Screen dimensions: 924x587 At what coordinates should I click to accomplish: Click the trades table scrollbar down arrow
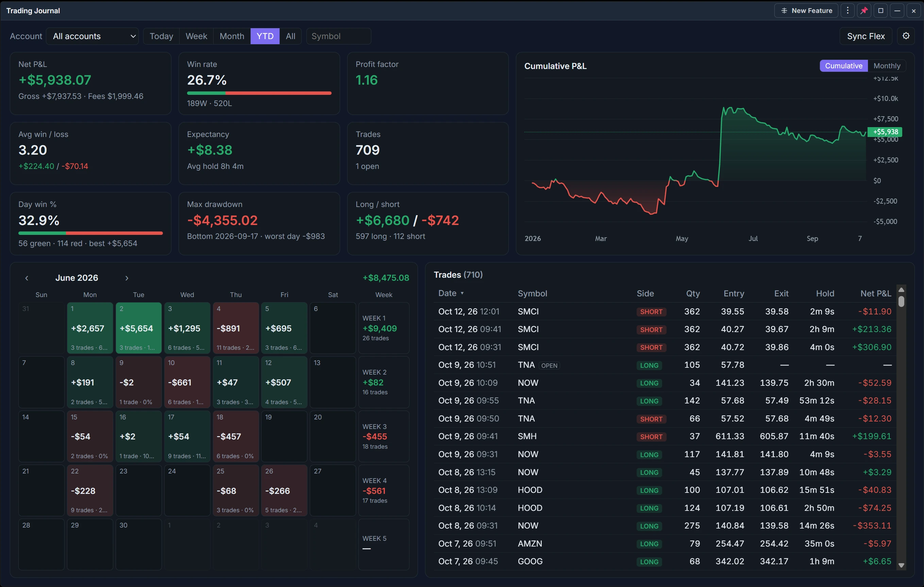[901, 565]
